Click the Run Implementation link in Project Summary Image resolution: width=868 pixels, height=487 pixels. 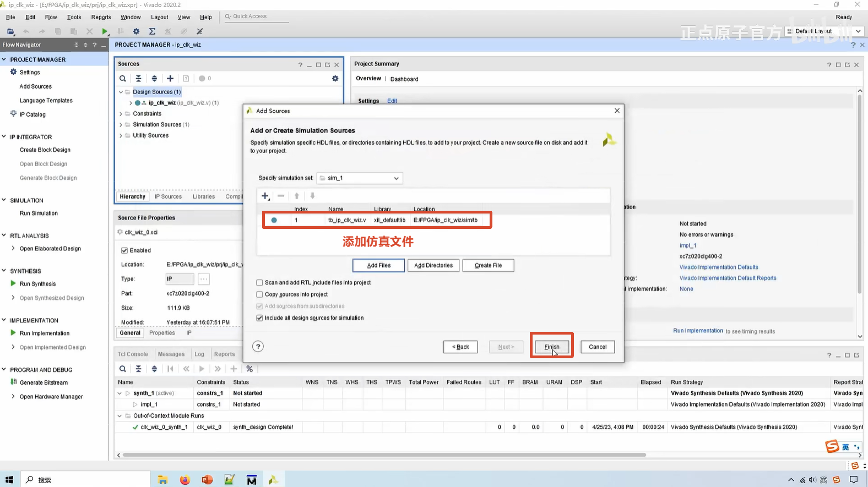pos(698,331)
